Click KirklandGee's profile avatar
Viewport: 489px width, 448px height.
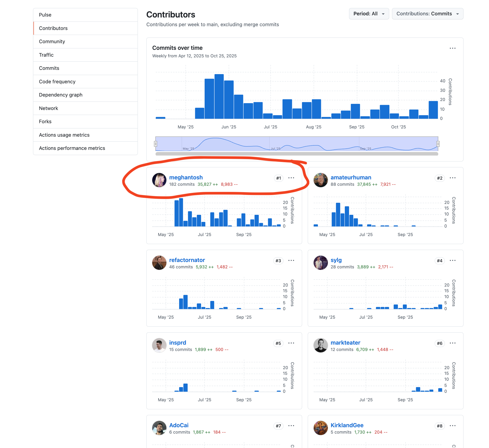[x=320, y=428]
